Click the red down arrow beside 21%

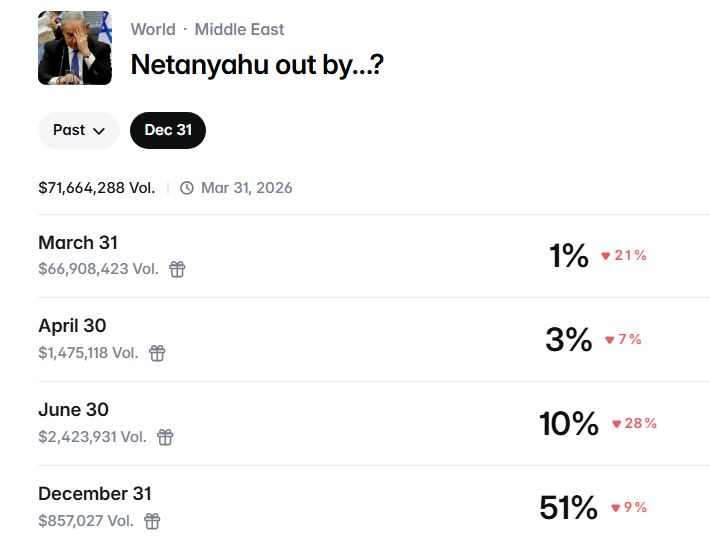point(605,256)
